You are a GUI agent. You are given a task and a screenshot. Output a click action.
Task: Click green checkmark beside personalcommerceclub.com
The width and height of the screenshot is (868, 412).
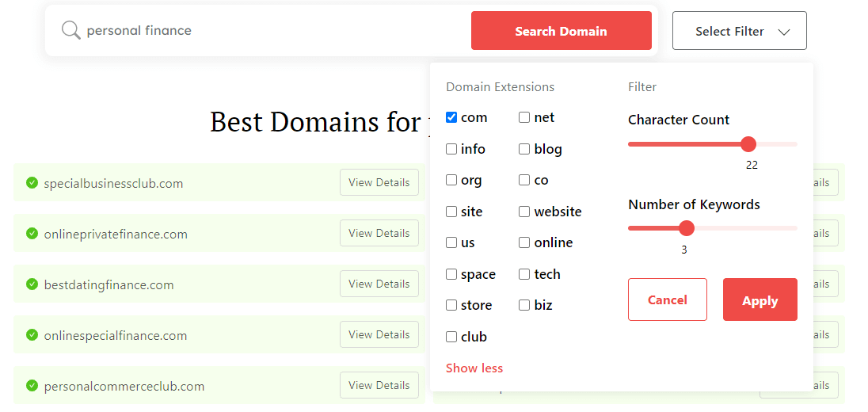32,386
